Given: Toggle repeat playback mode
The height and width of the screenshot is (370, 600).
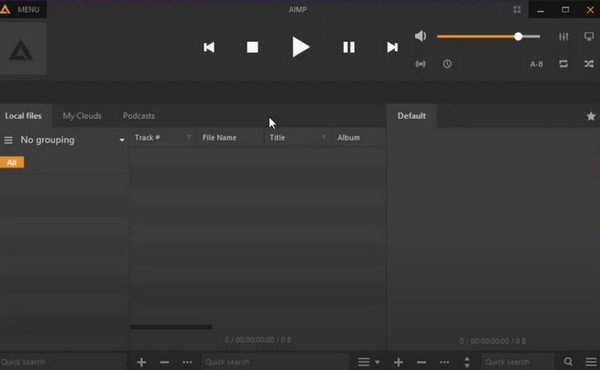Looking at the screenshot, I should (x=563, y=64).
